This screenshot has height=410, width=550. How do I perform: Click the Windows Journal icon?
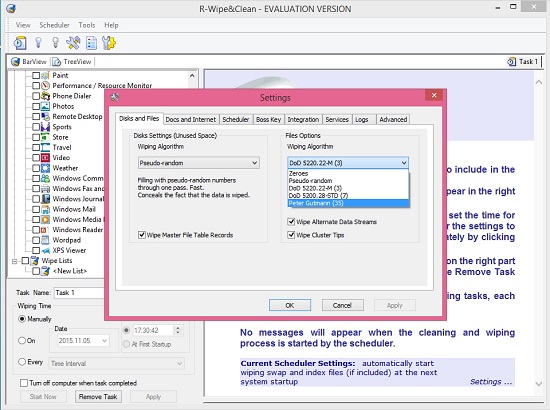[45, 199]
